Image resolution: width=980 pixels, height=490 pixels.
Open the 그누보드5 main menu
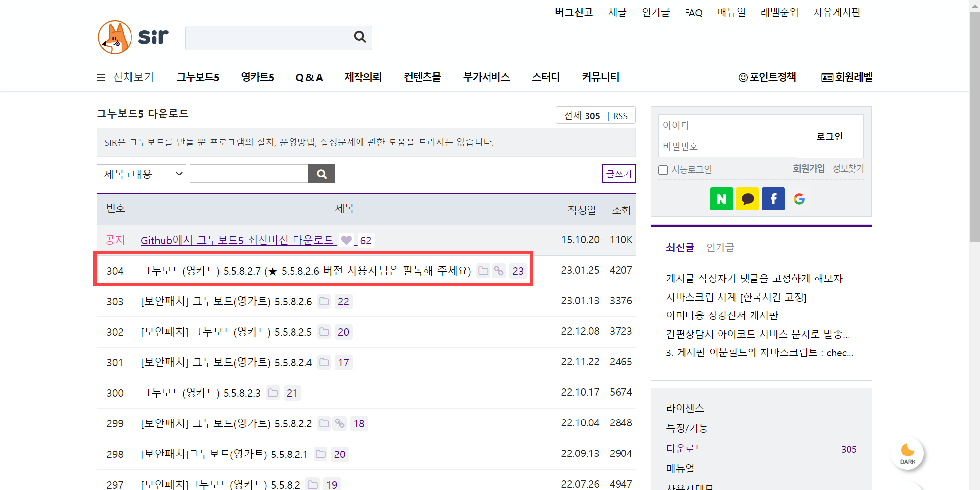198,77
